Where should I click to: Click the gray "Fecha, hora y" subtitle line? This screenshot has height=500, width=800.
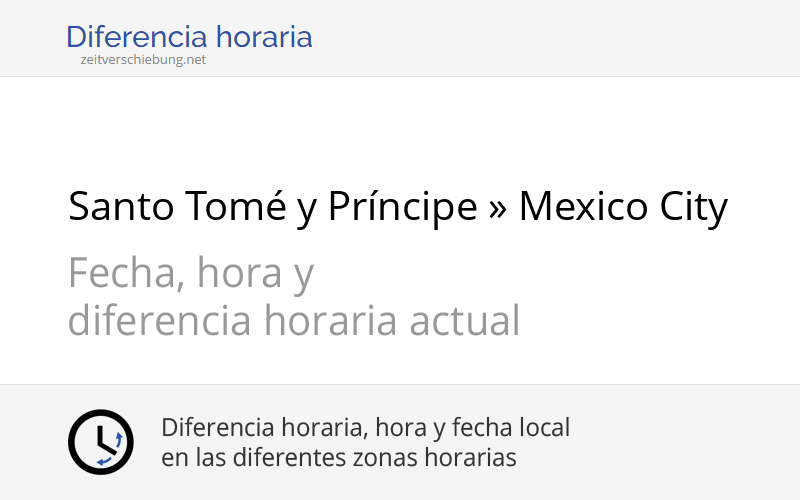[x=191, y=272]
